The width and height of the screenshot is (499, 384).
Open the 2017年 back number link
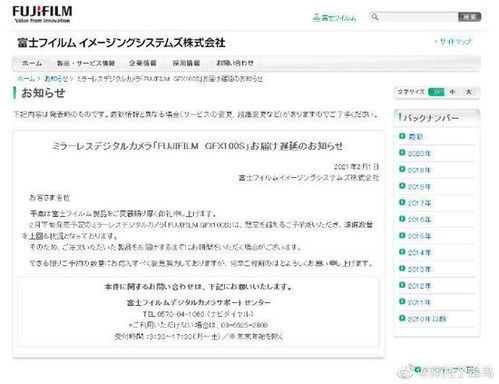(x=419, y=203)
